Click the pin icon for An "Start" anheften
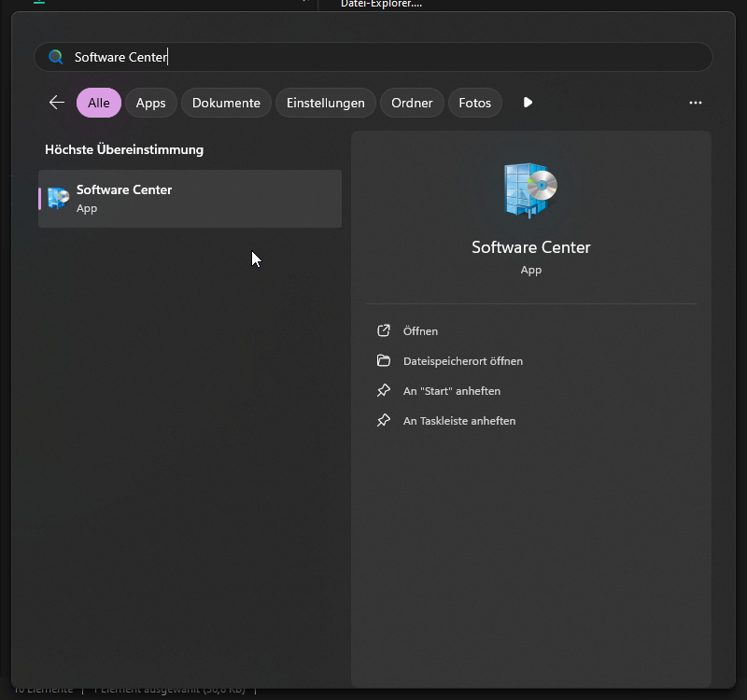Viewport: 747px width, 700px height. [383, 391]
